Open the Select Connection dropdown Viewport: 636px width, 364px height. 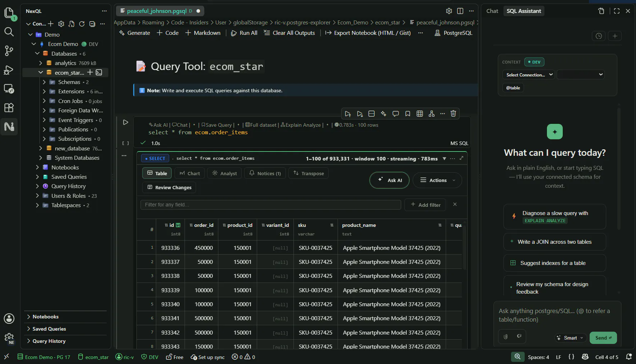point(528,75)
